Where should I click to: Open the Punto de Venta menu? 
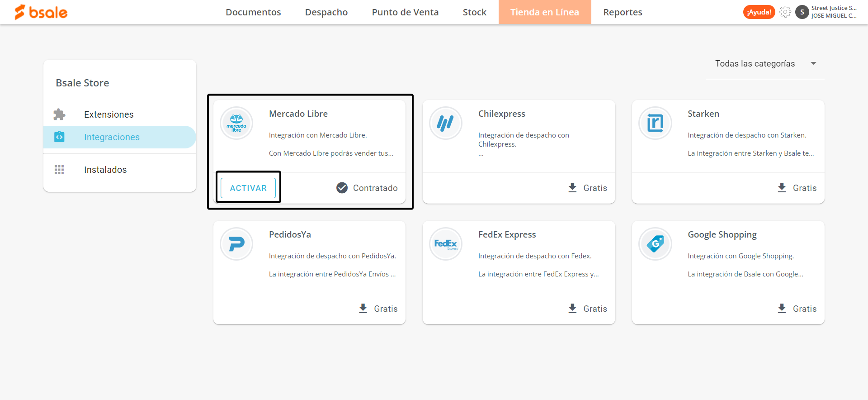(405, 12)
